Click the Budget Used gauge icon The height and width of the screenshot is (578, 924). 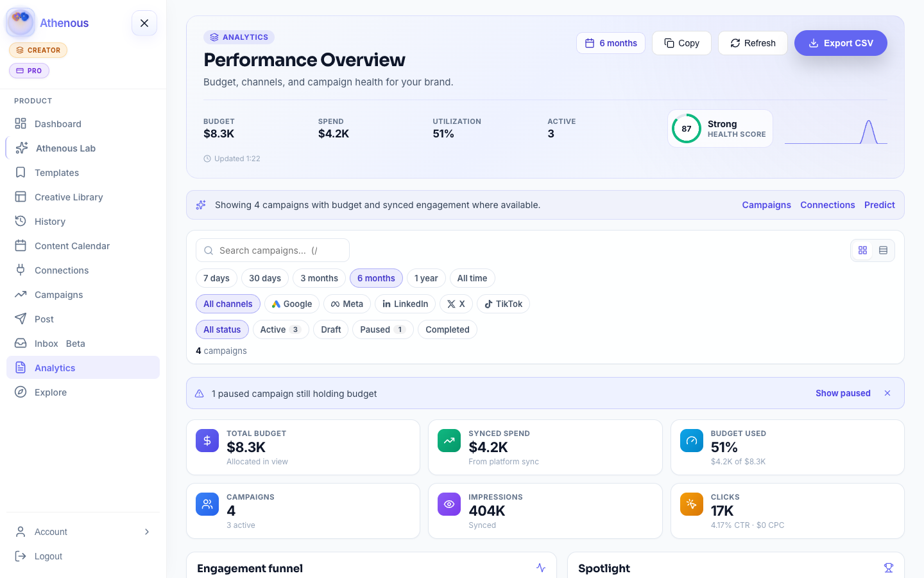(x=692, y=441)
